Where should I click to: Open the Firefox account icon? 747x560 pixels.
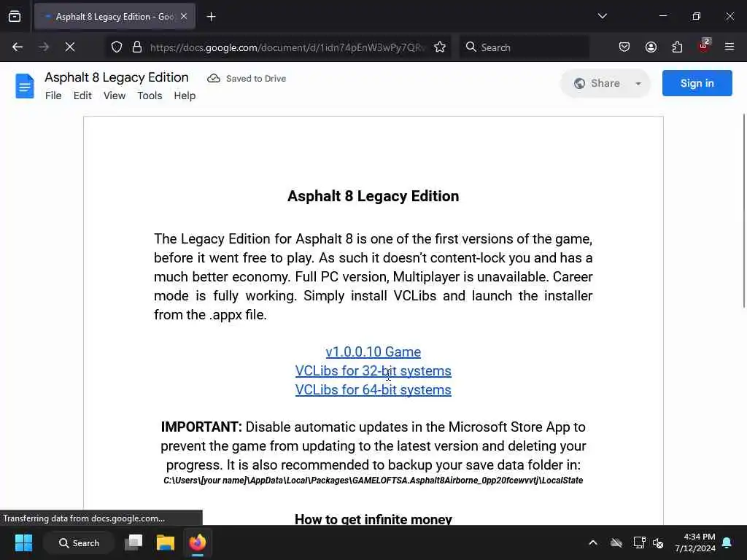[651, 47]
